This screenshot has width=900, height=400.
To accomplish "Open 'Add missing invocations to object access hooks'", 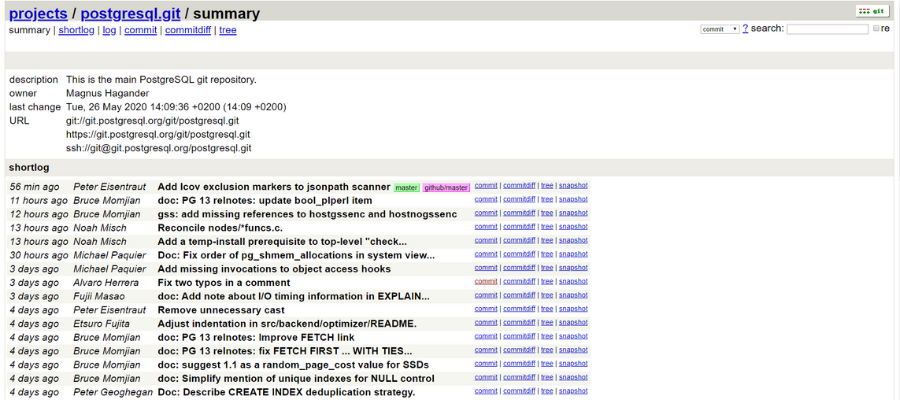I will coord(274,269).
